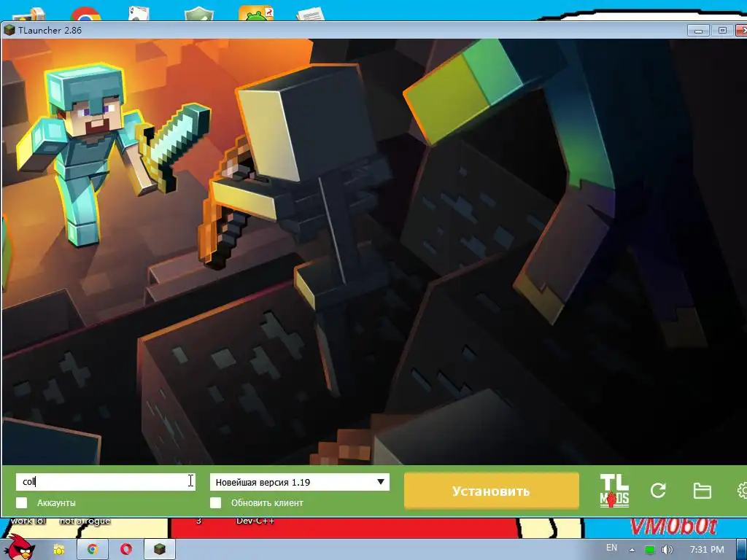Tick the Обновить клиент checkbox

click(215, 503)
